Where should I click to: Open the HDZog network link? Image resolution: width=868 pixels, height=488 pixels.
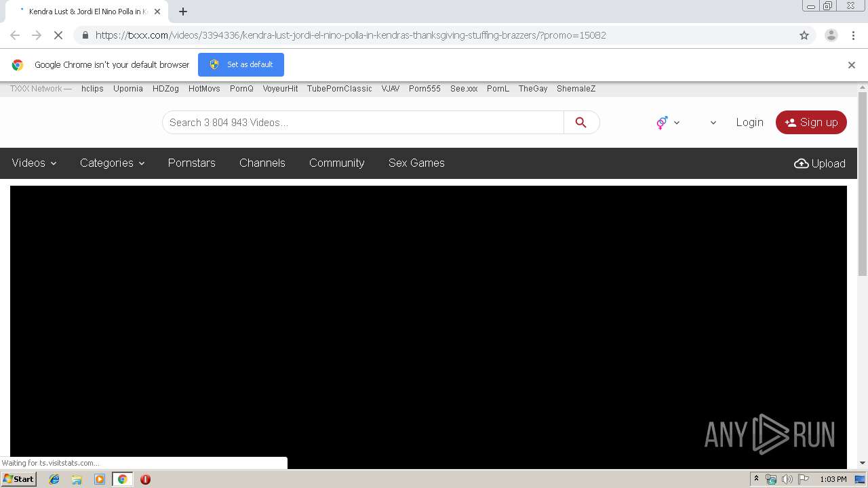pyautogui.click(x=165, y=89)
